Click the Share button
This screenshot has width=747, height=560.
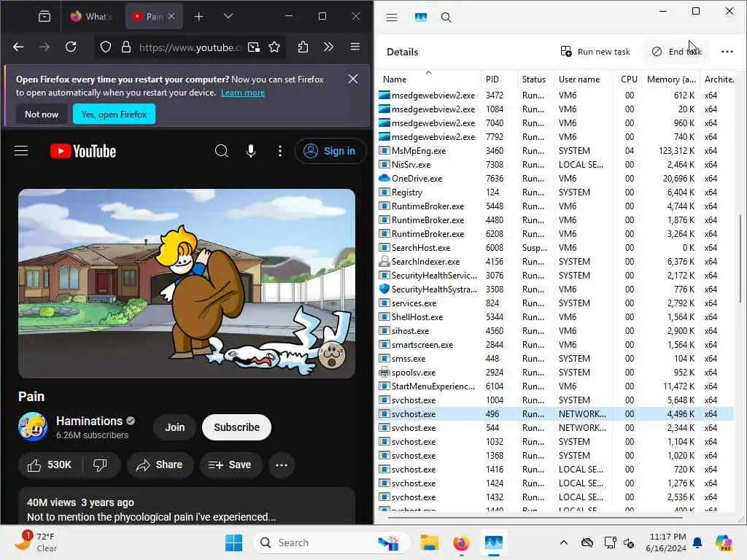click(x=160, y=464)
